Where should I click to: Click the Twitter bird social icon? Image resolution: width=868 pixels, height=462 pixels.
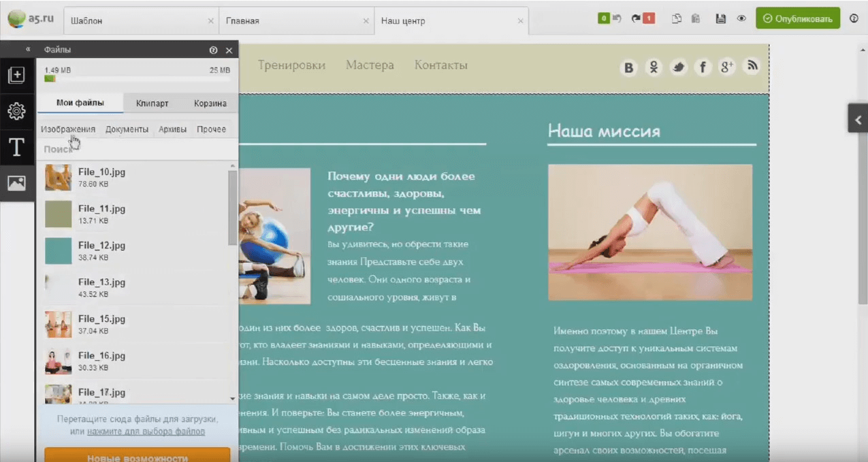click(x=678, y=67)
